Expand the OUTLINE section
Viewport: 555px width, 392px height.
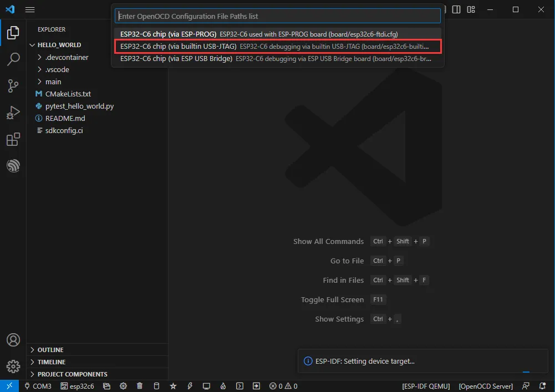[50, 350]
